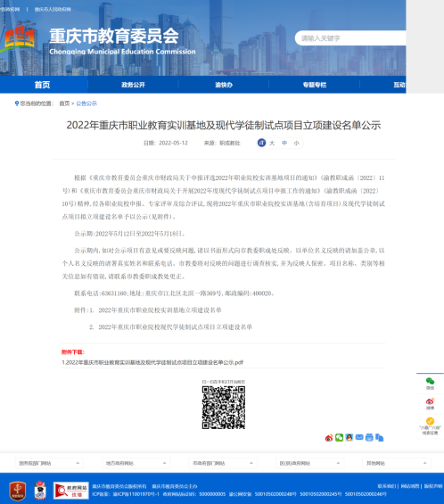Open the 专题专栏 navigation tab
Screen dimensions: 444x504
(x=314, y=85)
